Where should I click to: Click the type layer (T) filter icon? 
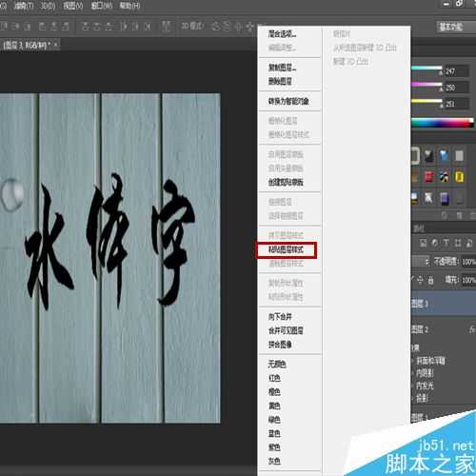click(x=446, y=243)
